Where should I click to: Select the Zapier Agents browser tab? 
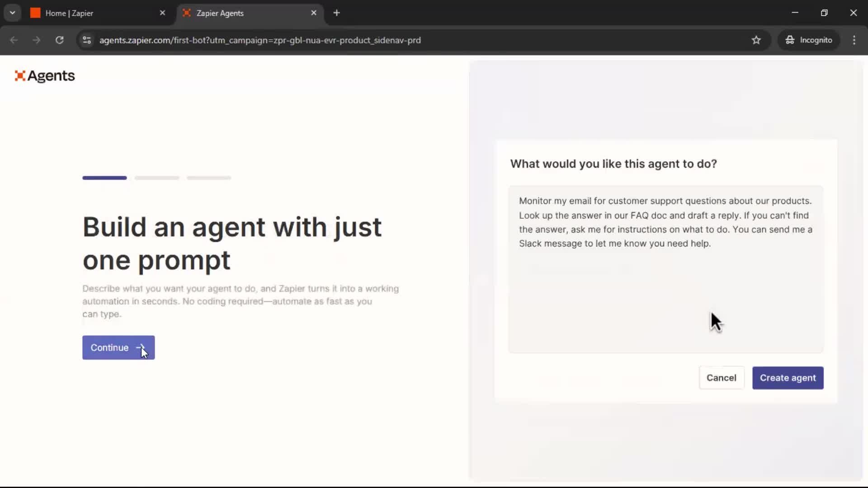[250, 13]
